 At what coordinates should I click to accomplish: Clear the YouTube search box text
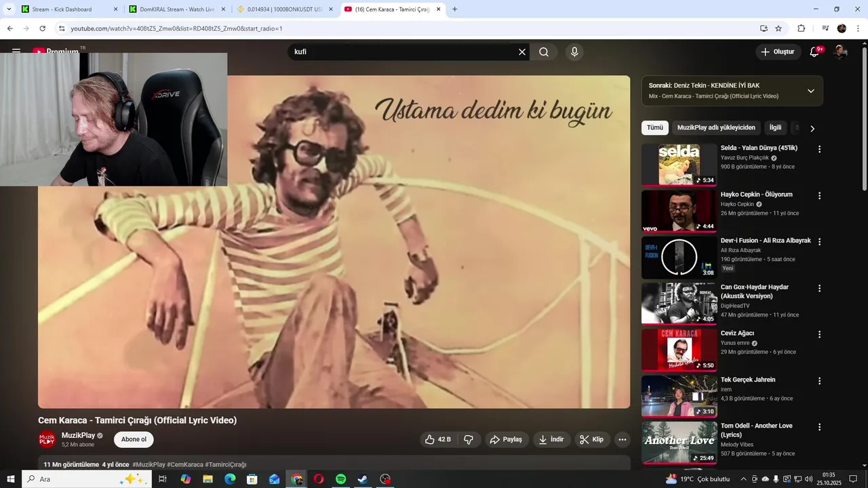tap(522, 52)
